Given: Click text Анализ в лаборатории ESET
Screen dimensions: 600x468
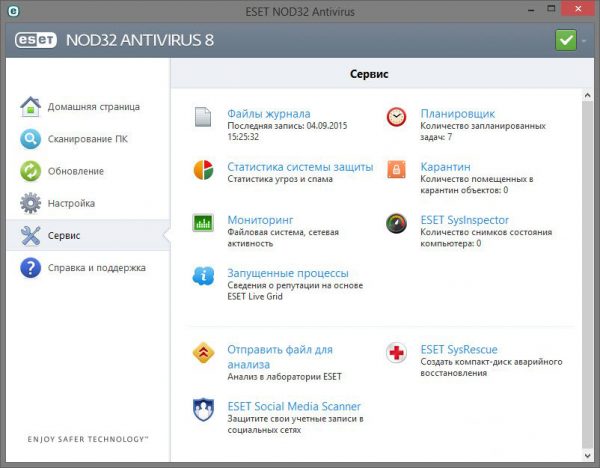Looking at the screenshot, I should pos(284,377).
